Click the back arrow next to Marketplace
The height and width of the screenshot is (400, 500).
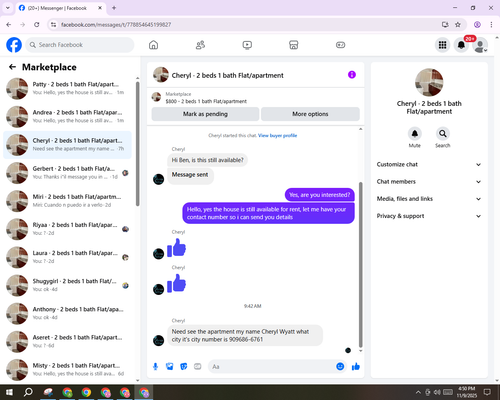point(12,67)
